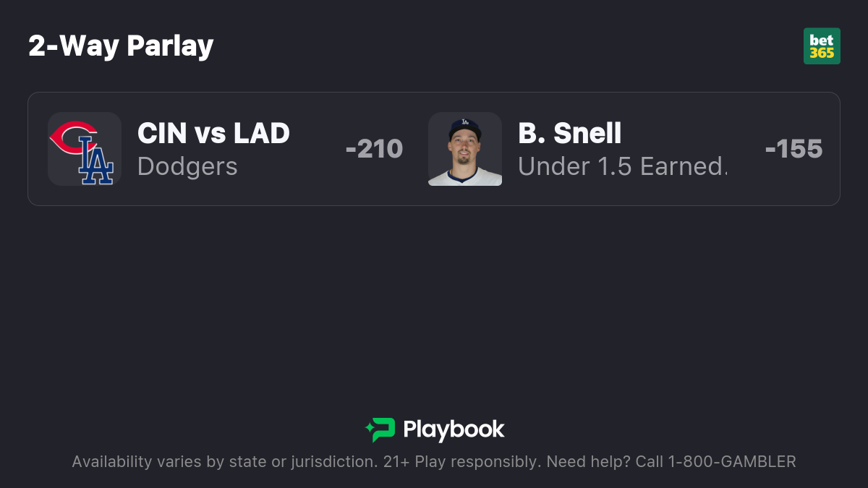Open B. Snell's player headshot

(x=465, y=149)
